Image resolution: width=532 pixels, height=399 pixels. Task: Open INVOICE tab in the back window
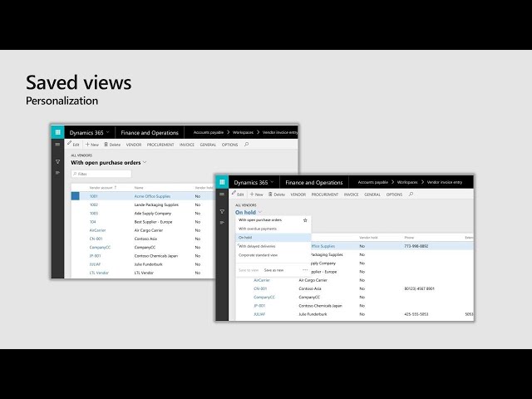tap(187, 145)
